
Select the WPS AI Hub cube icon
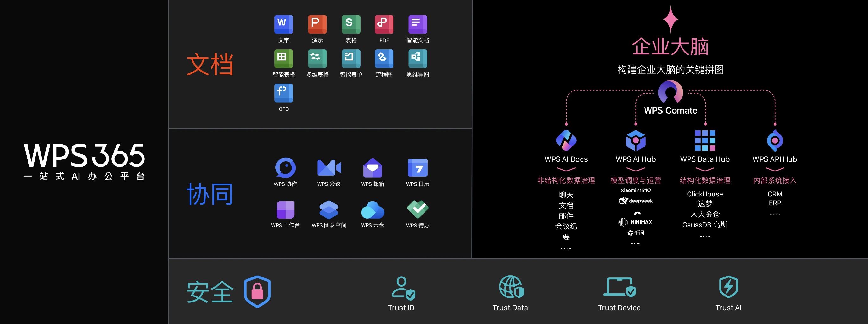tap(636, 140)
